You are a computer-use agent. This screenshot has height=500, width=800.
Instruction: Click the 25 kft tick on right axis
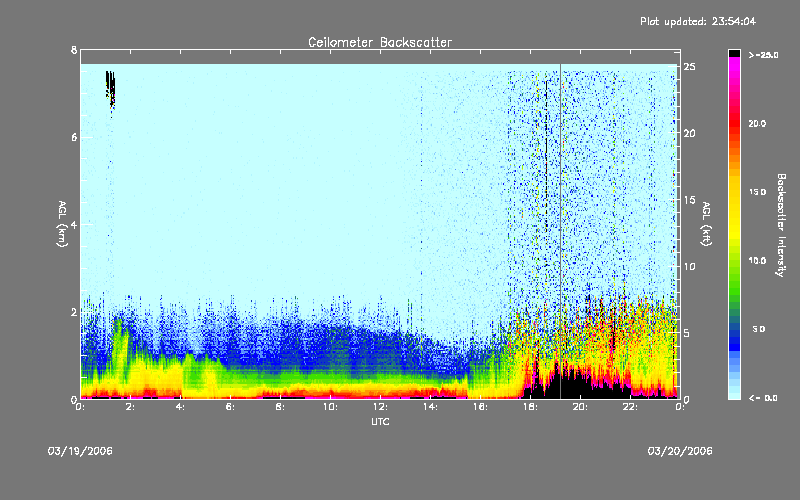(688, 67)
